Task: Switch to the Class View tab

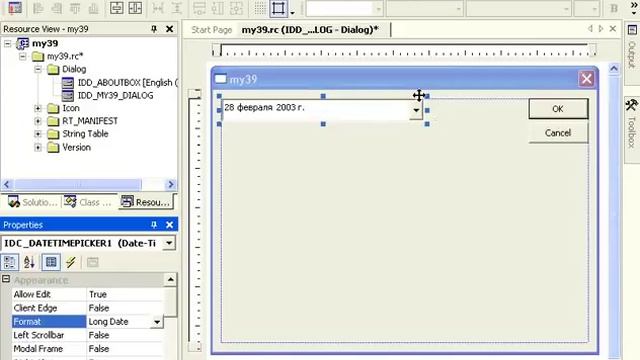Action: pyautogui.click(x=88, y=202)
